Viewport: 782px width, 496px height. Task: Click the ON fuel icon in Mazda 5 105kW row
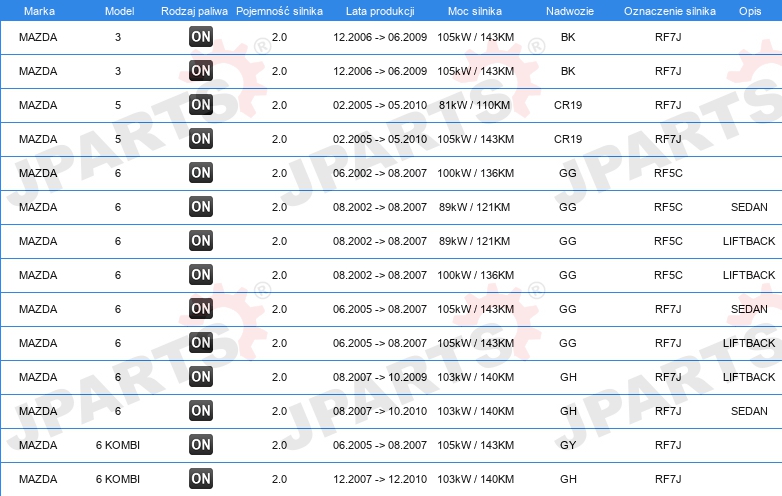coord(201,139)
